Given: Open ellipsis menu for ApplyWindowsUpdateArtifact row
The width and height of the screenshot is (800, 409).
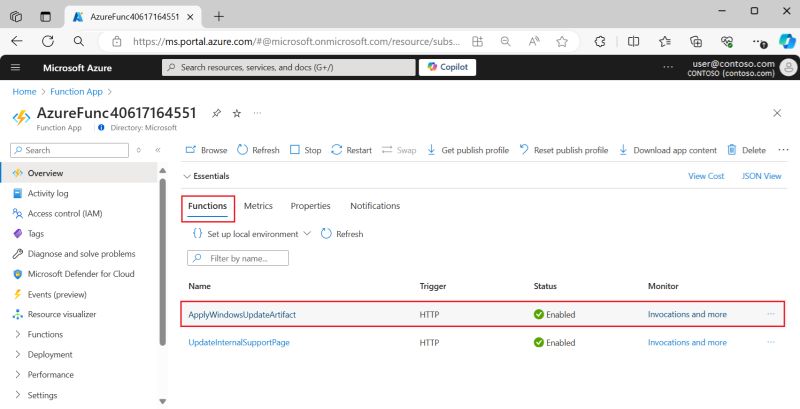Looking at the screenshot, I should click(771, 314).
